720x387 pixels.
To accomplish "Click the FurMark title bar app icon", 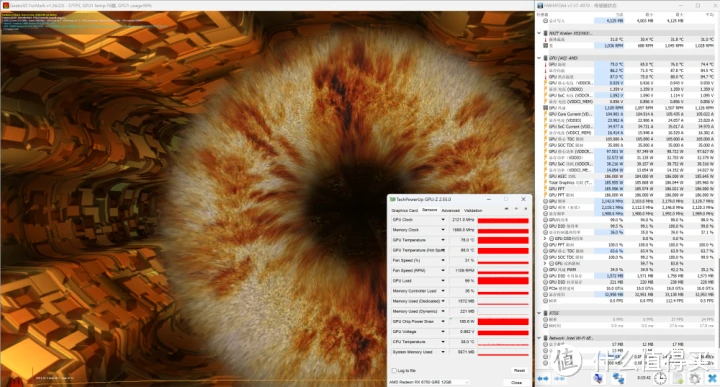I will point(6,6).
